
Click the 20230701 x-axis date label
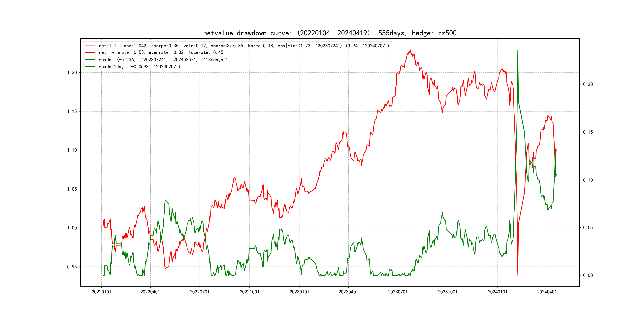[398, 292]
